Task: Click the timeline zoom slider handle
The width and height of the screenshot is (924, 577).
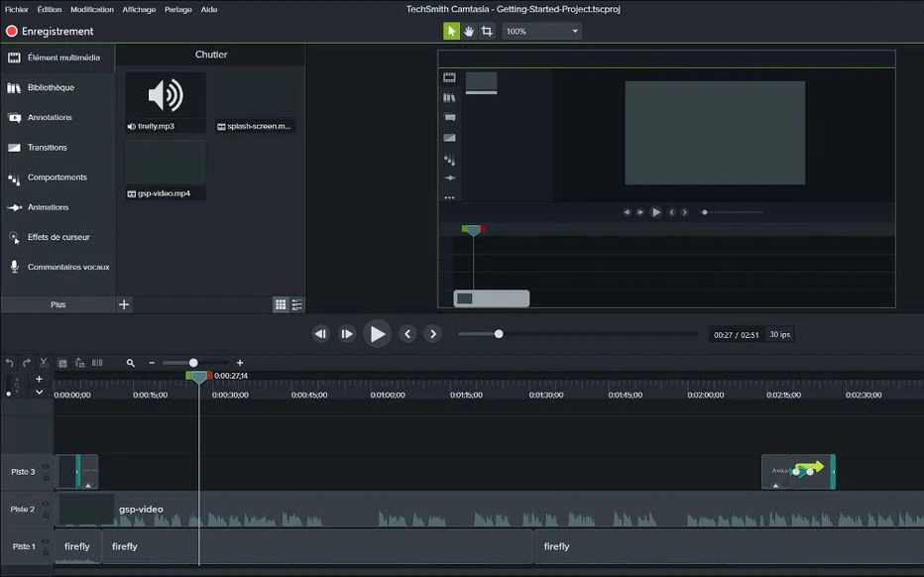Action: 193,363
